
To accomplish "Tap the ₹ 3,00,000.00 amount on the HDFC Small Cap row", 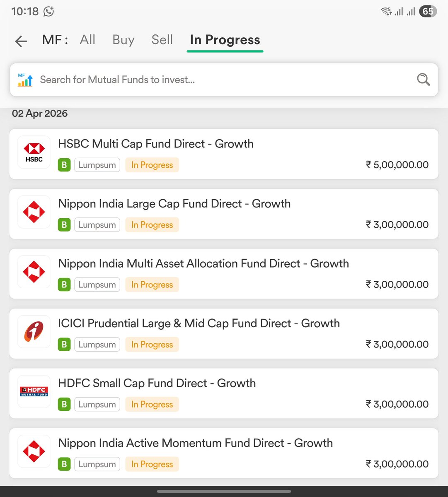I will click(x=397, y=404).
